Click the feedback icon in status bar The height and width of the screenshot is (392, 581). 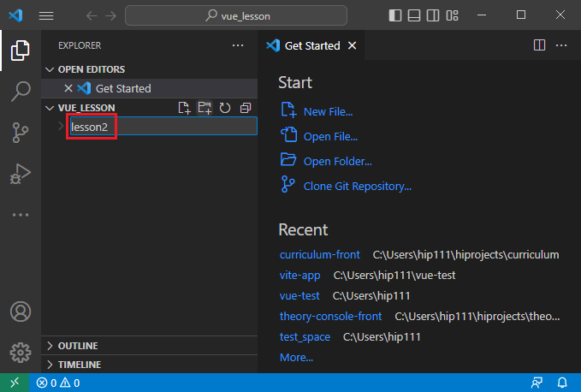tap(537, 383)
